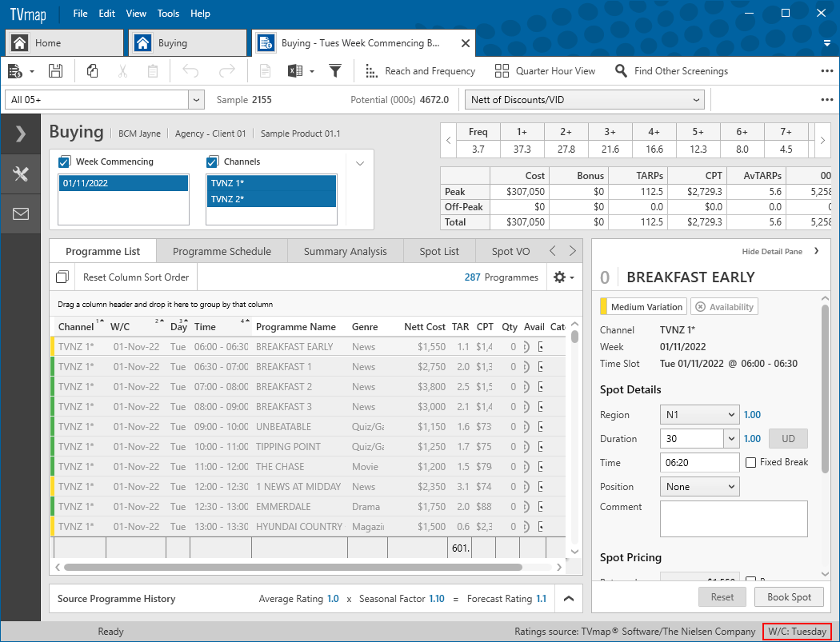The width and height of the screenshot is (840, 642).
Task: Open the ellipsis menu beside Nett of Discounts
Action: (827, 100)
